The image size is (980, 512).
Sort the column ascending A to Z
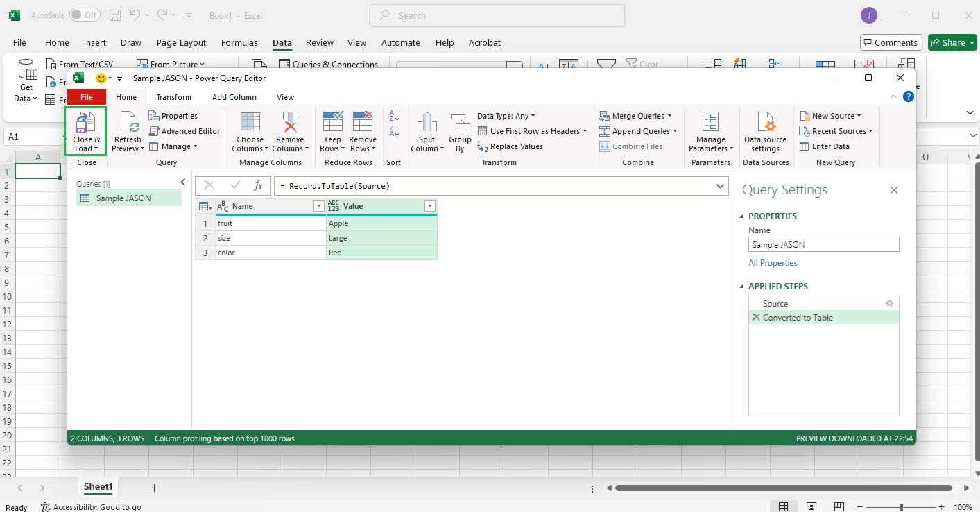tap(394, 116)
